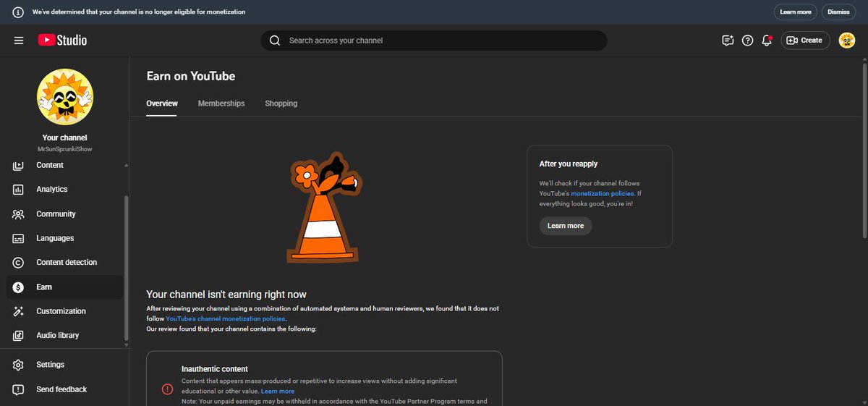
Task: Click the Your channel isn't earning right now heading
Action: (226, 295)
